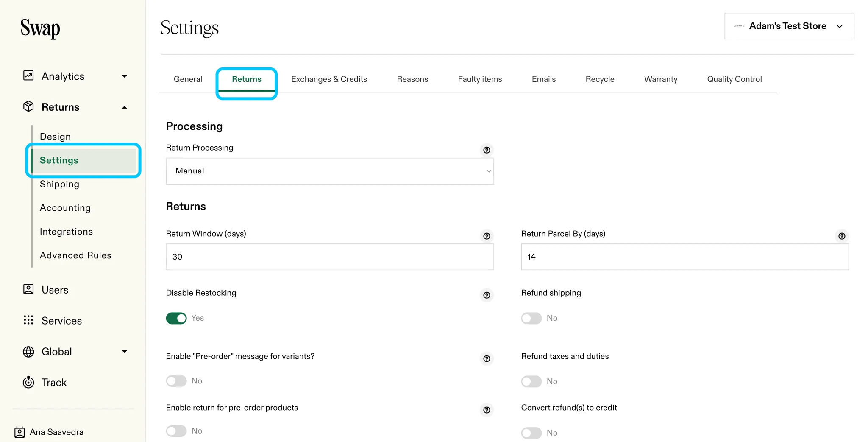The height and width of the screenshot is (442, 868).
Task: Click the Global globe icon
Action: point(28,352)
